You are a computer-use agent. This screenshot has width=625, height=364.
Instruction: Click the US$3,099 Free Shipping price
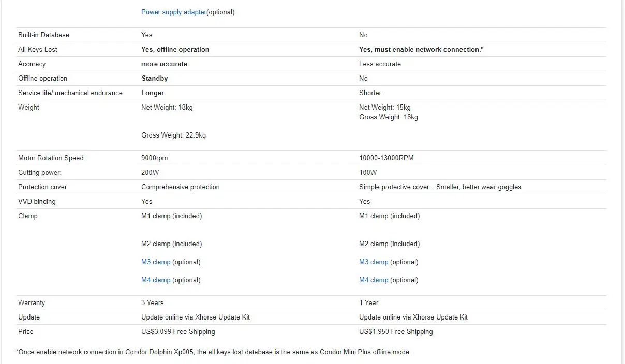pyautogui.click(x=178, y=332)
